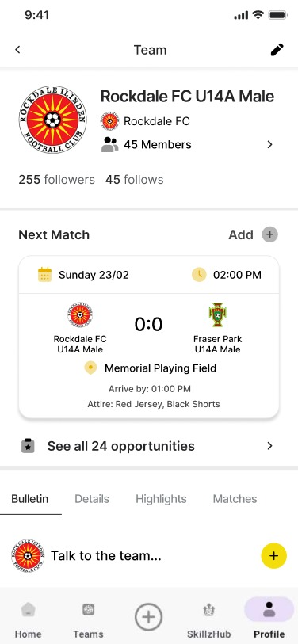Switch to the Details tab
The image size is (298, 644).
pyautogui.click(x=92, y=498)
